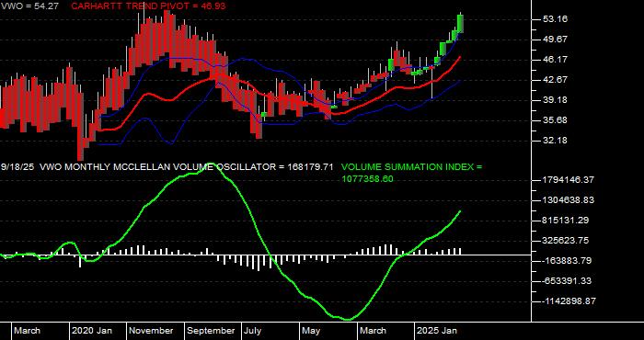Click the July time axis marker
This screenshot has width=644, height=340.
click(253, 331)
